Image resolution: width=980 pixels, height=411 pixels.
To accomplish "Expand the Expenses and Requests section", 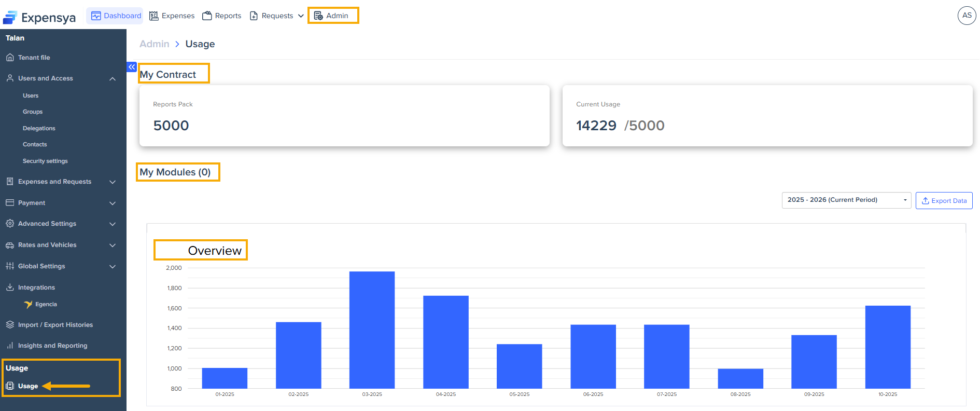I will click(x=113, y=182).
